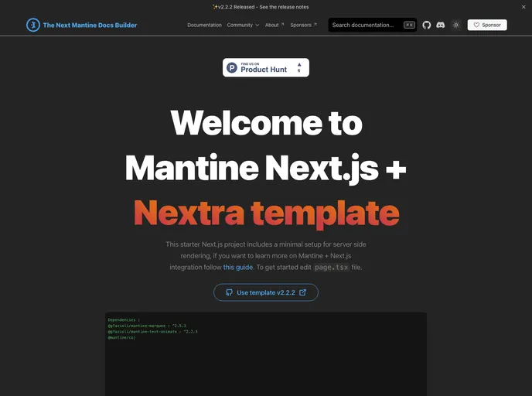Open the Sponsors external link
Image resolution: width=532 pixels, height=396 pixels.
pyautogui.click(x=303, y=25)
